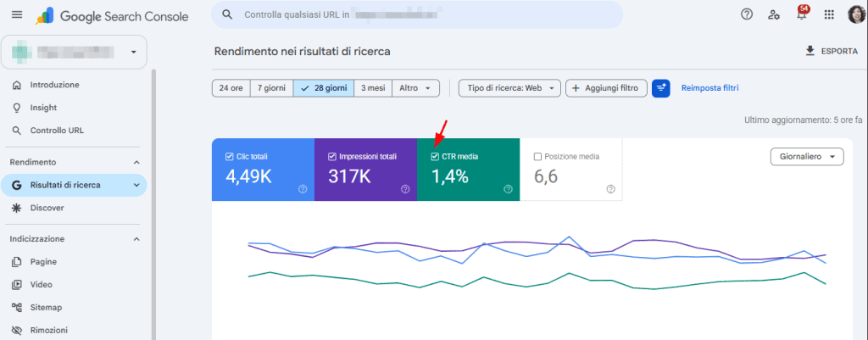Enable the Posizione media checkbox

(537, 157)
